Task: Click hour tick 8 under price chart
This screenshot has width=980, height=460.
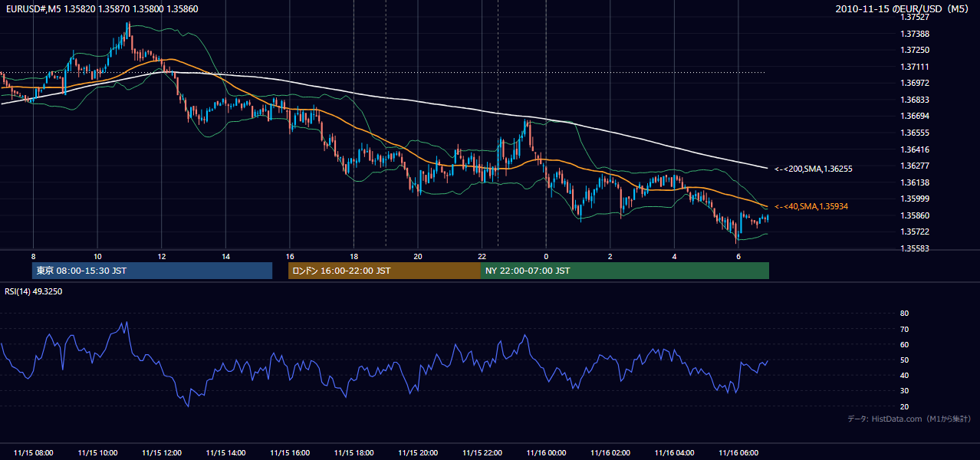Action: coord(34,255)
